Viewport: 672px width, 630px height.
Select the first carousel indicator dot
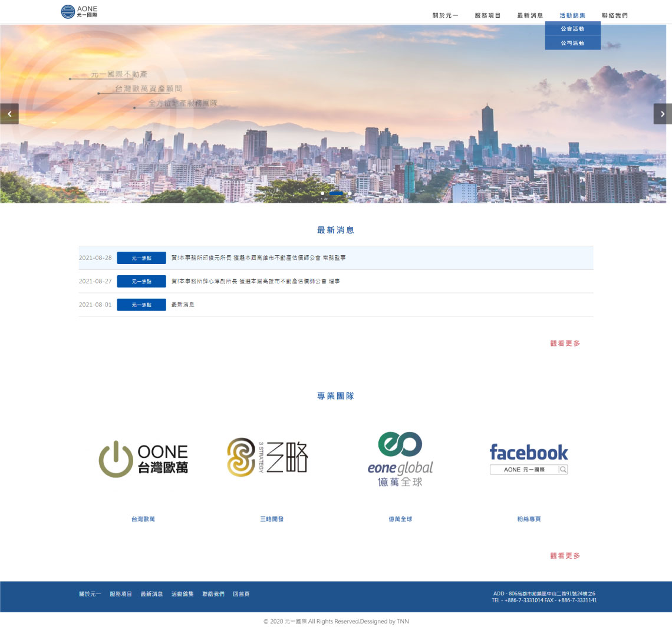point(322,193)
